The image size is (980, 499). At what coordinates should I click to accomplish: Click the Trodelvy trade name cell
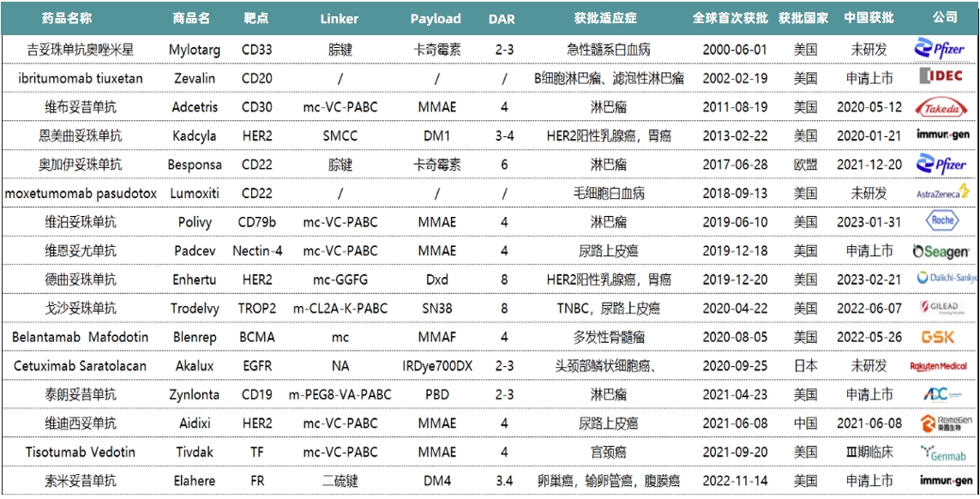[x=194, y=308]
